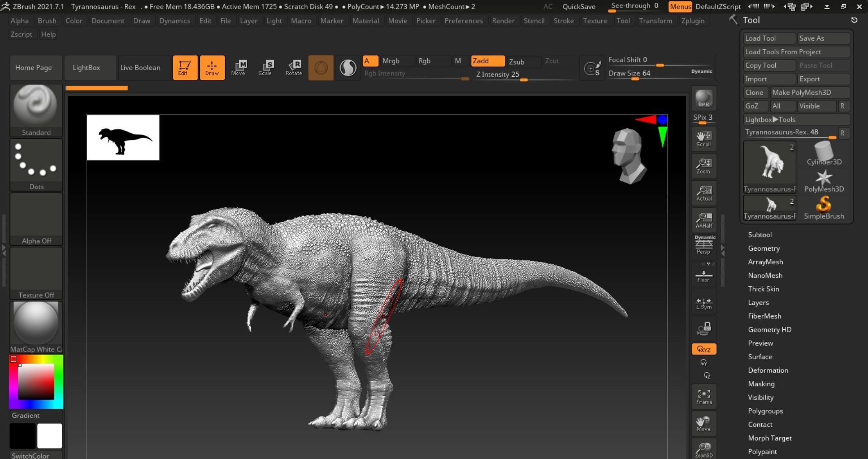Open the Render menu
The height and width of the screenshot is (459, 868).
click(x=503, y=21)
